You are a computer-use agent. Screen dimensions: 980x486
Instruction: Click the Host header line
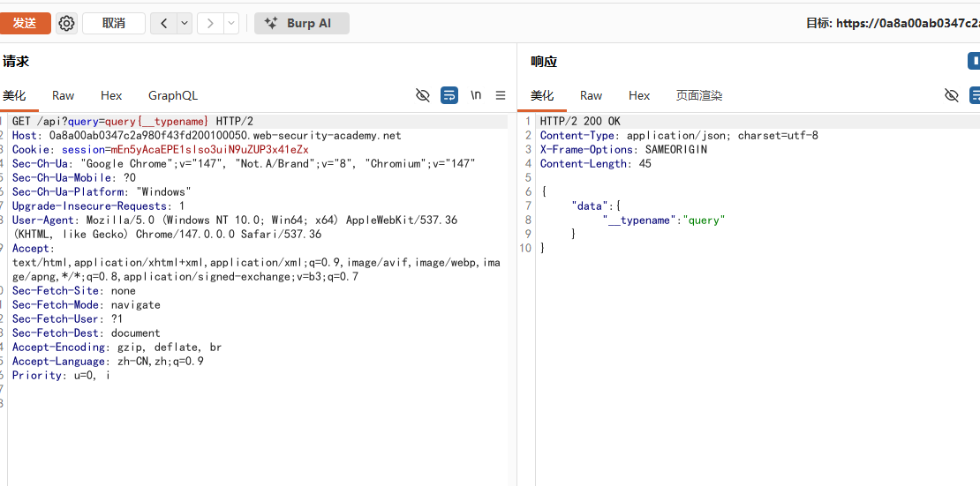point(207,136)
